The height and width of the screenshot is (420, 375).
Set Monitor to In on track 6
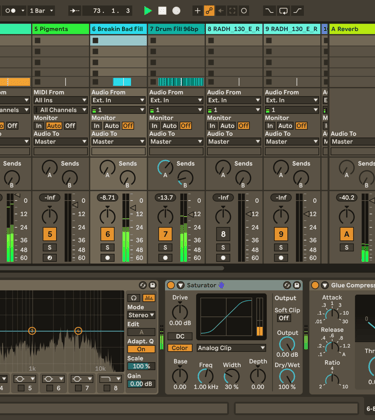click(97, 126)
